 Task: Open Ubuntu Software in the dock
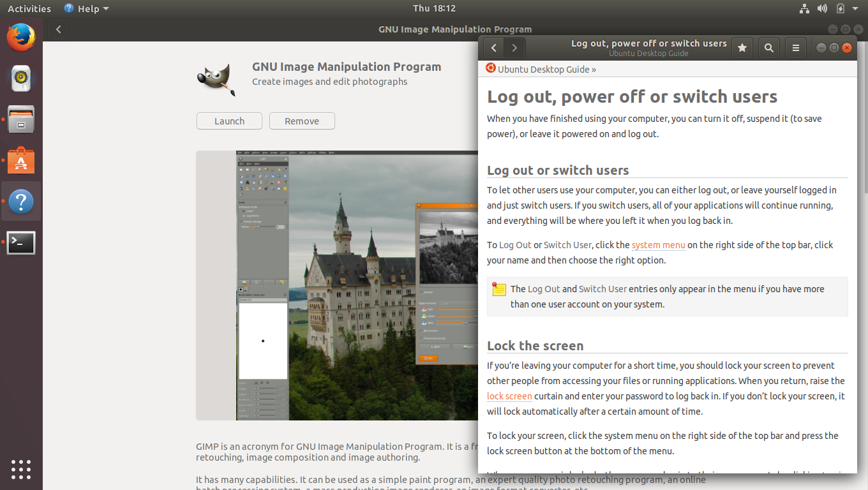point(21,161)
